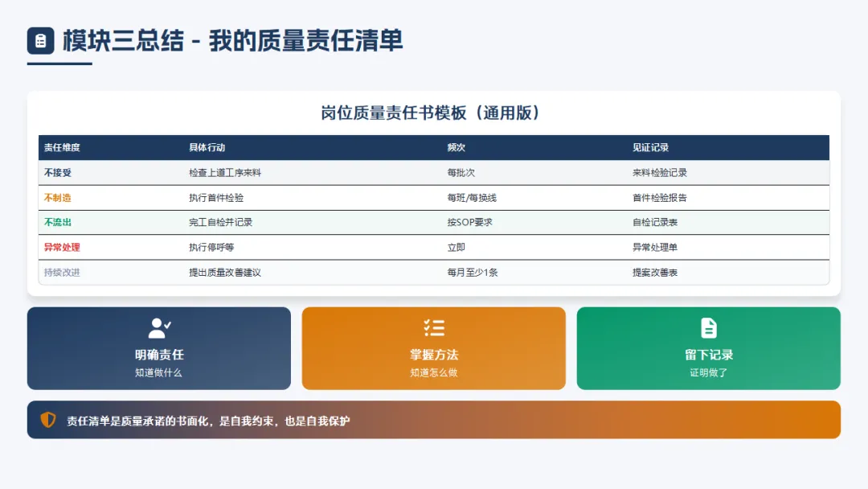Select the gray 持续改进 row label
The height and width of the screenshot is (489, 868).
point(62,273)
